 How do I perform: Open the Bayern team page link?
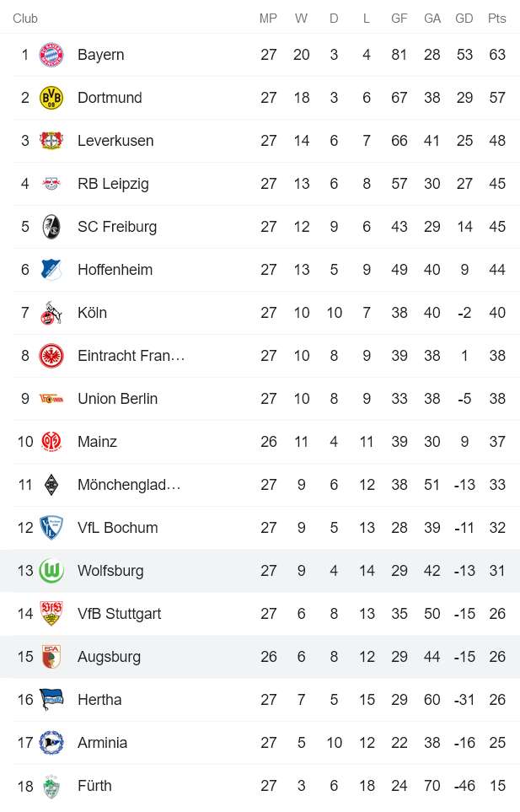point(99,54)
